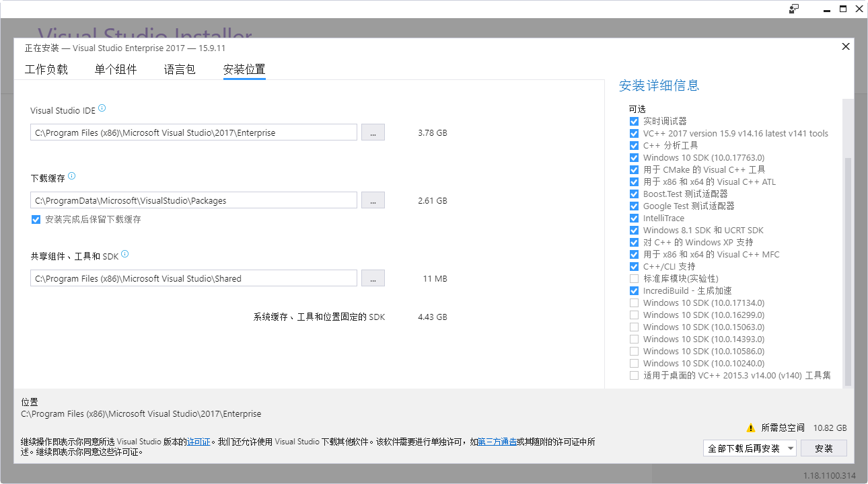Image resolution: width=868 pixels, height=484 pixels.
Task: Check Windows 10 SDK (10.0.10586.0)
Action: [634, 351]
